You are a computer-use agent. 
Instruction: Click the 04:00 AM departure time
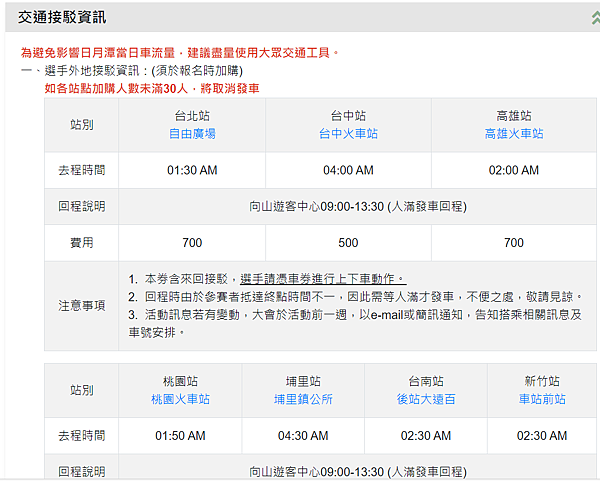click(348, 170)
